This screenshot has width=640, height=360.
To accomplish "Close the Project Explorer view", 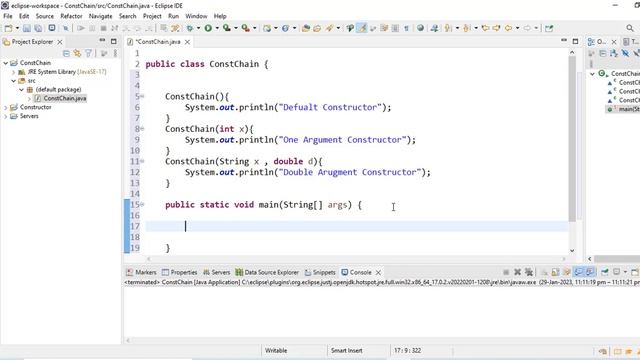I will 60,42.
